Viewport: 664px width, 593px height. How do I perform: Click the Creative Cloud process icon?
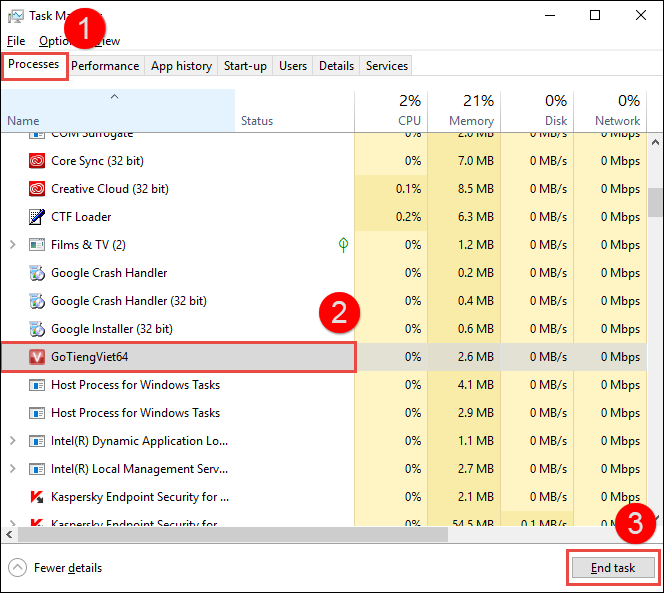pos(37,189)
